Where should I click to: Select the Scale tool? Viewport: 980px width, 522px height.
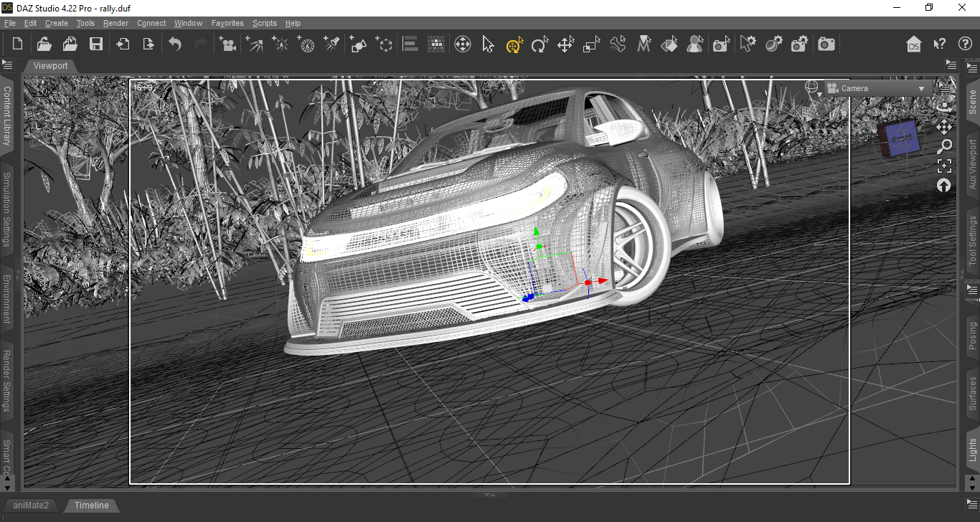pos(591,45)
